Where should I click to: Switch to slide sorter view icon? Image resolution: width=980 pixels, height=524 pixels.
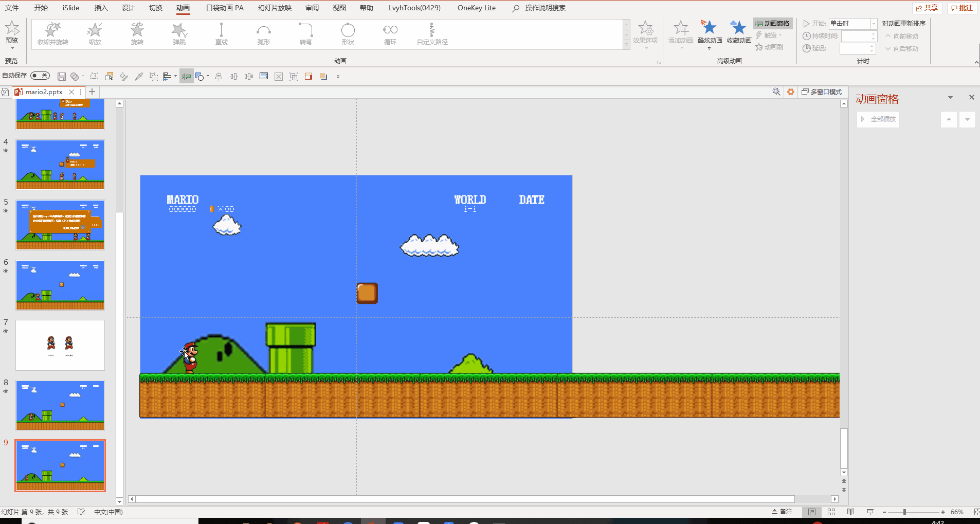click(x=831, y=512)
